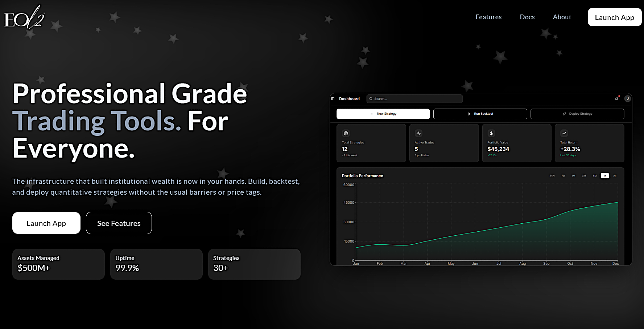Open the user avatar U
The image size is (644, 329).
point(627,98)
